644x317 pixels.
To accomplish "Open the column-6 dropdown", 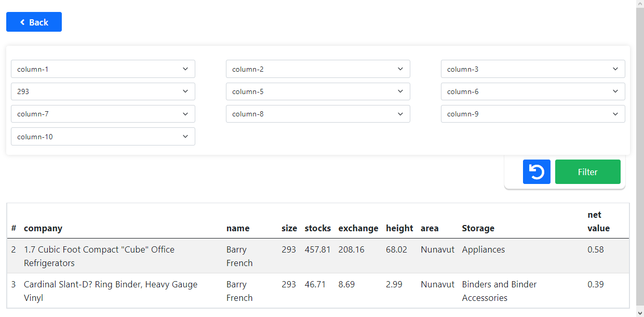I will (x=532, y=91).
